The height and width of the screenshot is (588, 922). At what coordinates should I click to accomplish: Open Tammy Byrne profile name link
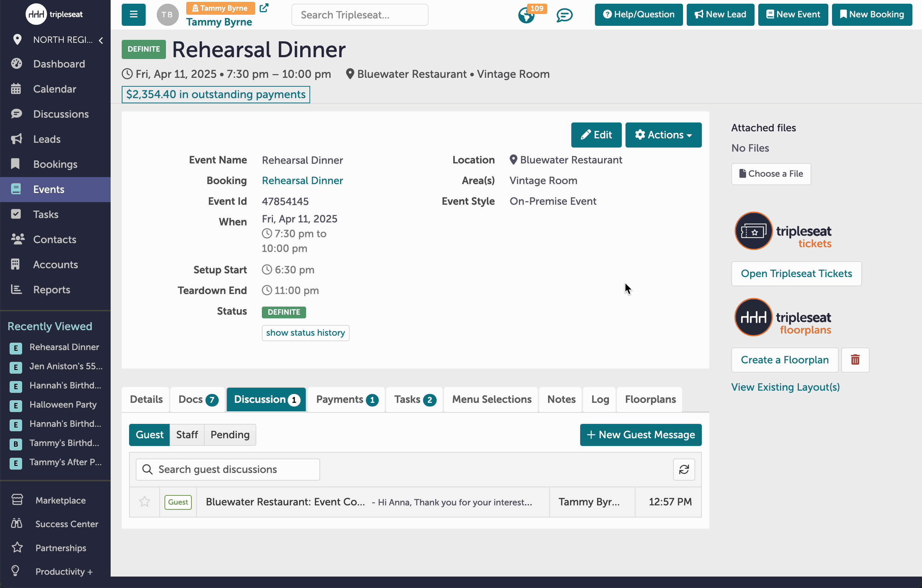pos(219,22)
